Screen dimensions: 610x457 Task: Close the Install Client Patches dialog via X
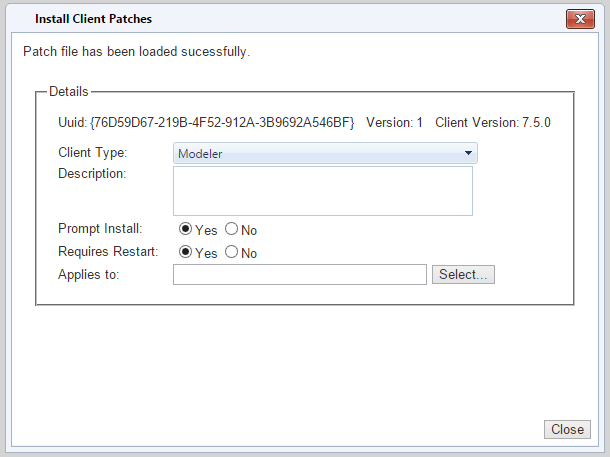pyautogui.click(x=580, y=19)
